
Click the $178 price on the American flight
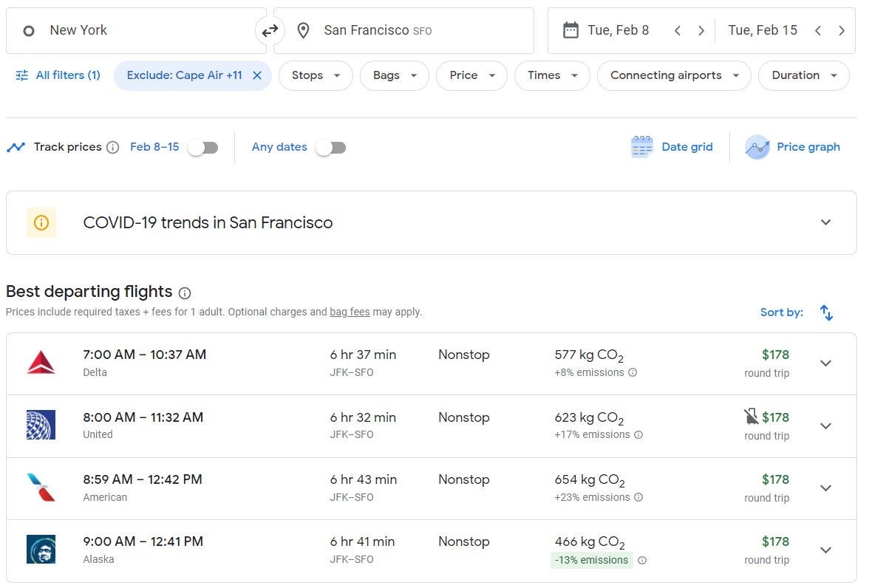tap(775, 479)
